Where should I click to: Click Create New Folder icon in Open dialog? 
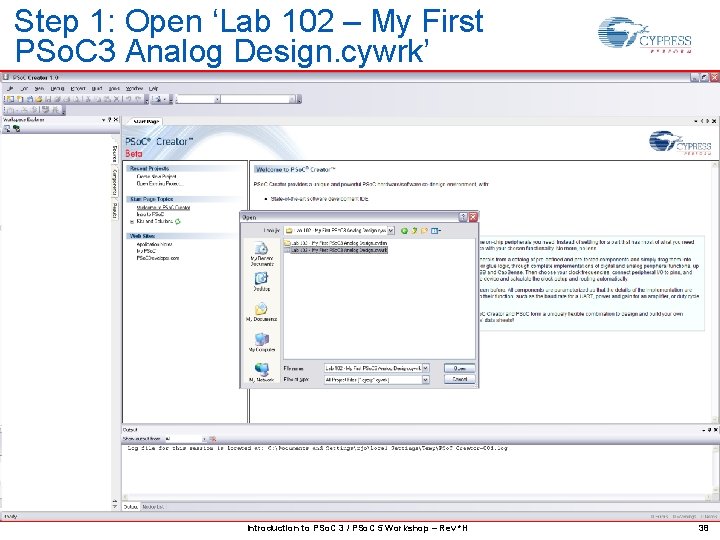click(424, 231)
